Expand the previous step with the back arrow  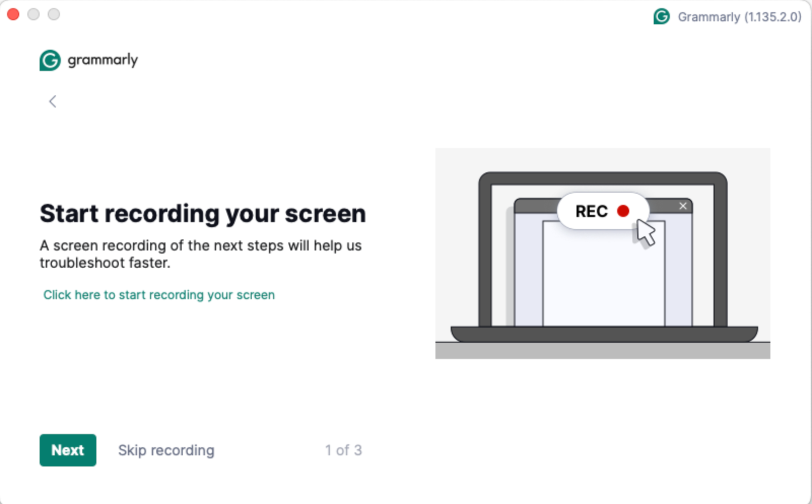[x=52, y=101]
